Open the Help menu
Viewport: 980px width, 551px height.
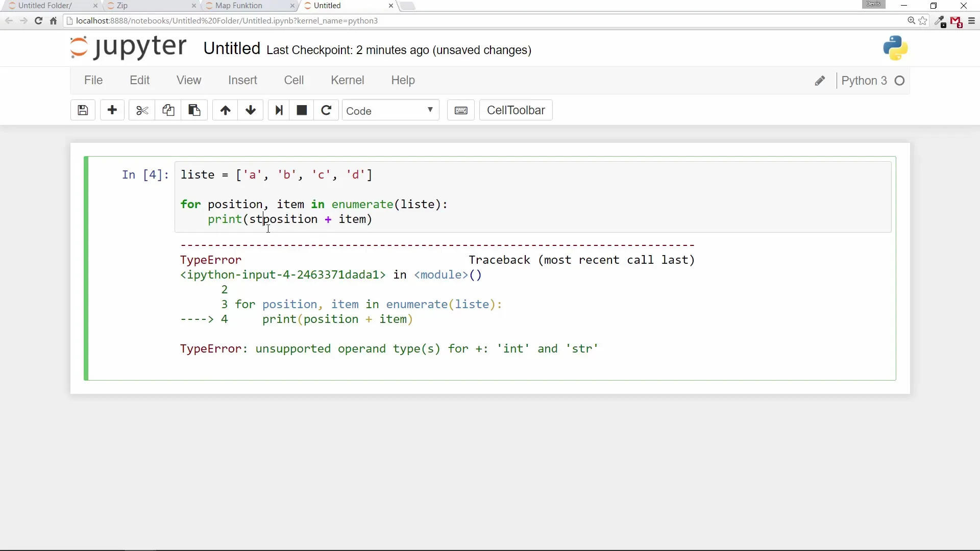403,80
